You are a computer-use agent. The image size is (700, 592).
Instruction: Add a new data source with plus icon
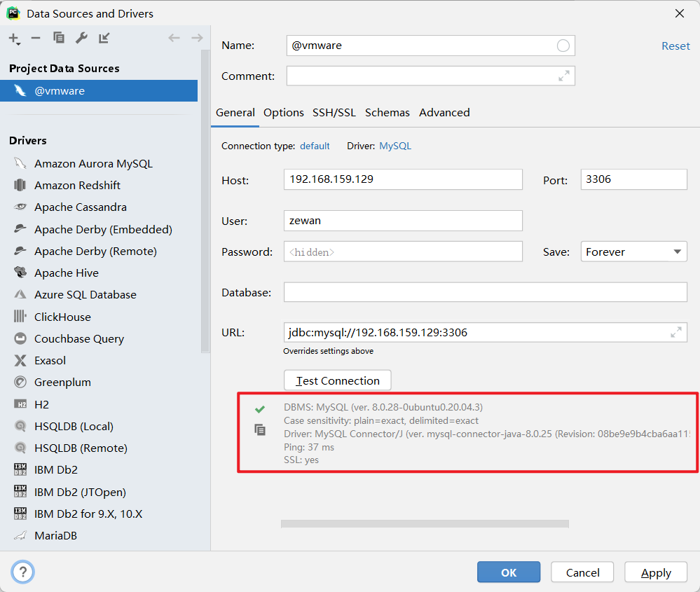tap(14, 39)
